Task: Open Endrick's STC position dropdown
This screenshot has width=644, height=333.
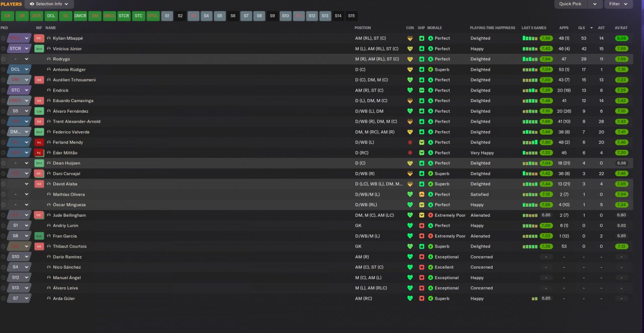Action: click(x=19, y=91)
